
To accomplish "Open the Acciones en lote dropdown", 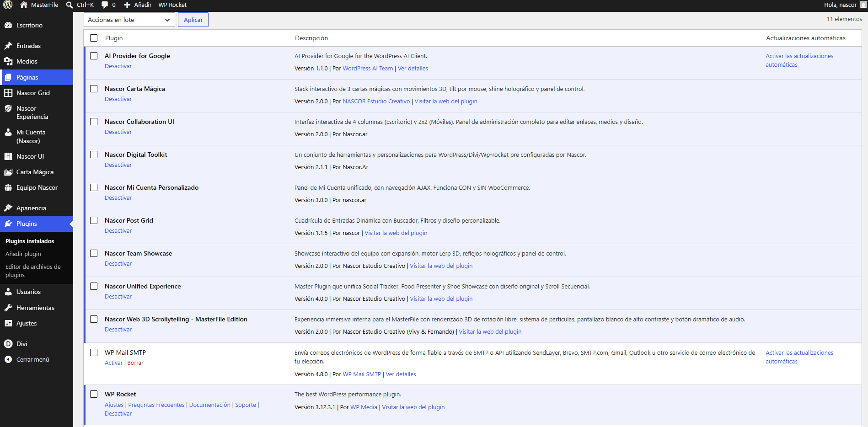I will [x=129, y=20].
